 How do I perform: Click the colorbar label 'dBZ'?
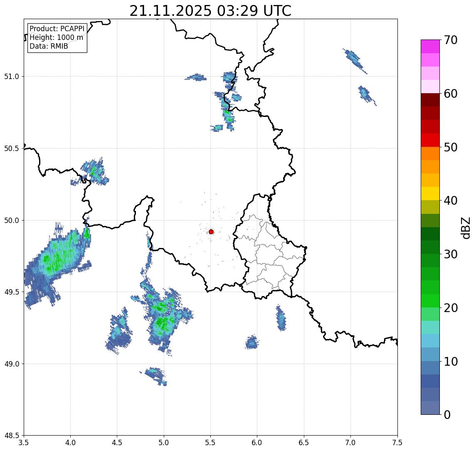point(465,228)
